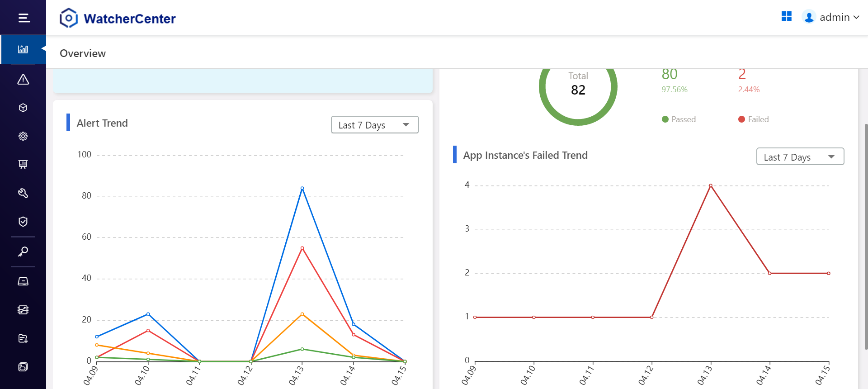Open the cube icon in sidebar
This screenshot has height=389, width=868.
[x=23, y=108]
